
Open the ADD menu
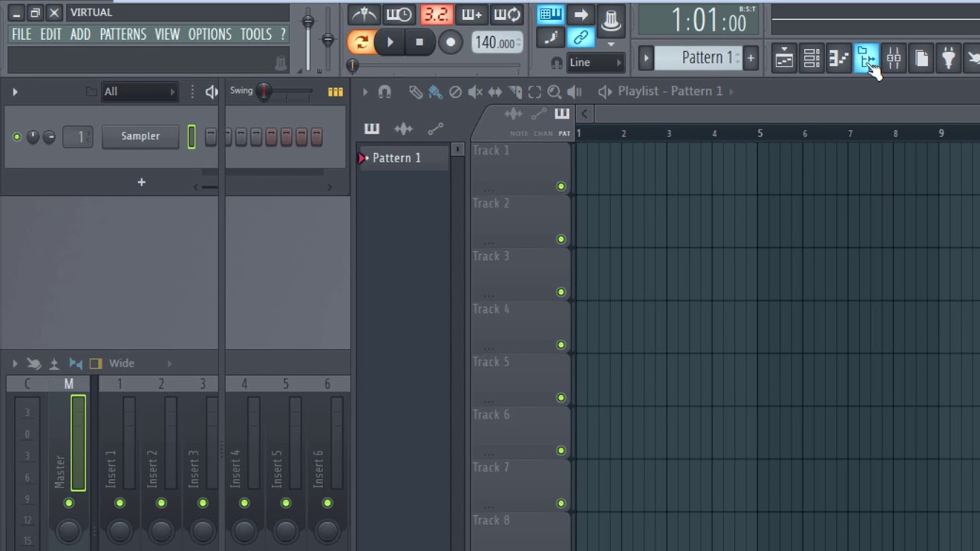point(80,34)
